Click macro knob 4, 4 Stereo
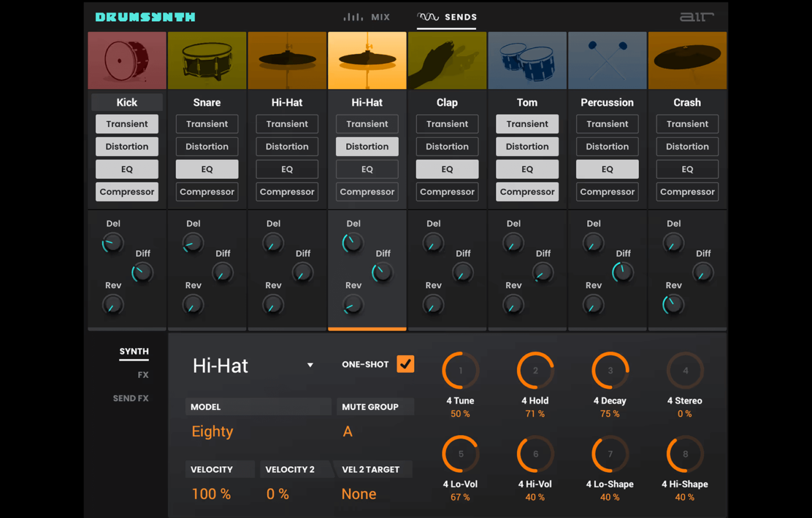This screenshot has height=518, width=812. pos(685,371)
